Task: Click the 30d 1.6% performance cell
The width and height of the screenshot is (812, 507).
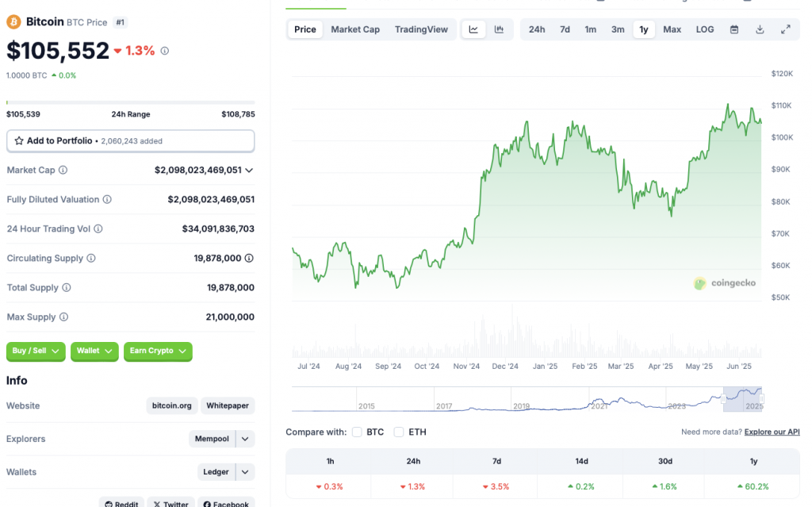Action: (x=665, y=487)
